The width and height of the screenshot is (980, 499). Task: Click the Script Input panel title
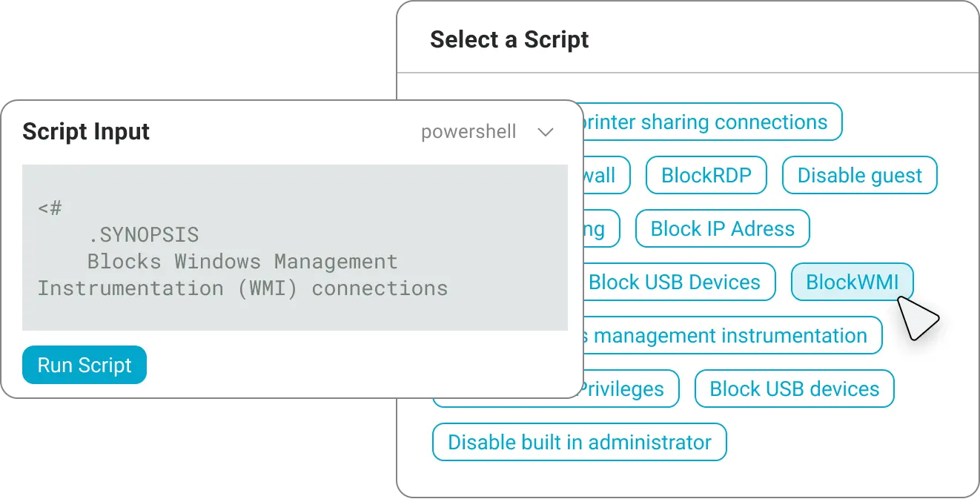coord(86,132)
